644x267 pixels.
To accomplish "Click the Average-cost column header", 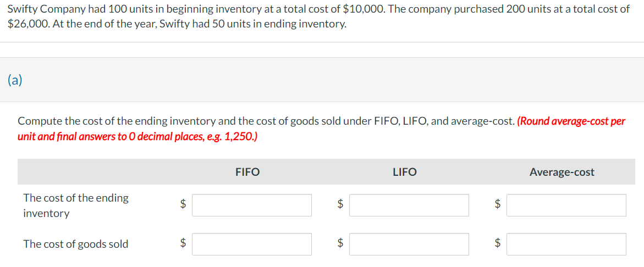I will pyautogui.click(x=562, y=173).
